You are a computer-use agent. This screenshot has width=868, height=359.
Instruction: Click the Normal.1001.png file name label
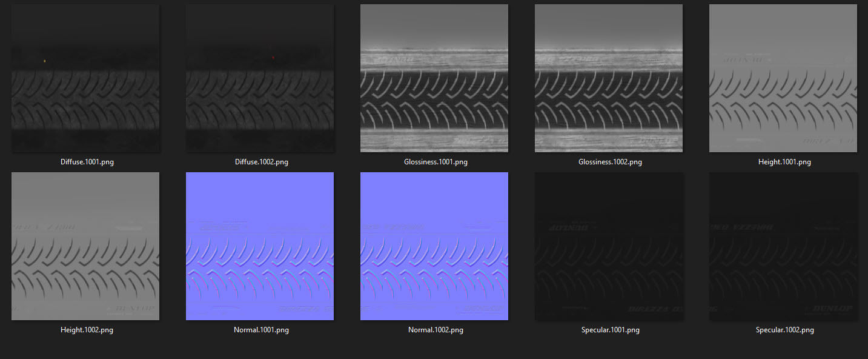[261, 330]
